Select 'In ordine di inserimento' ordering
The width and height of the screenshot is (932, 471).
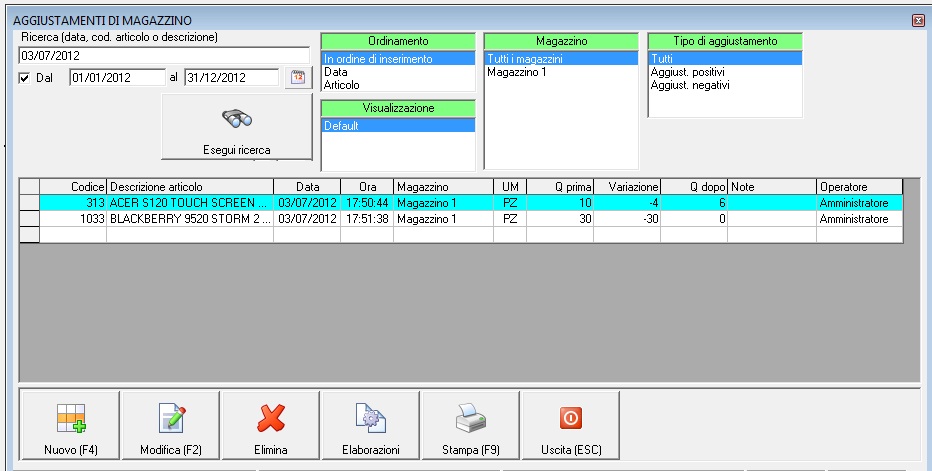pos(398,59)
